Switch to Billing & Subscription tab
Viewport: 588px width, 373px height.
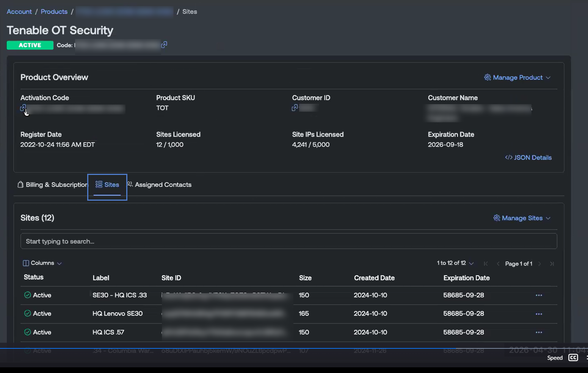click(x=52, y=185)
